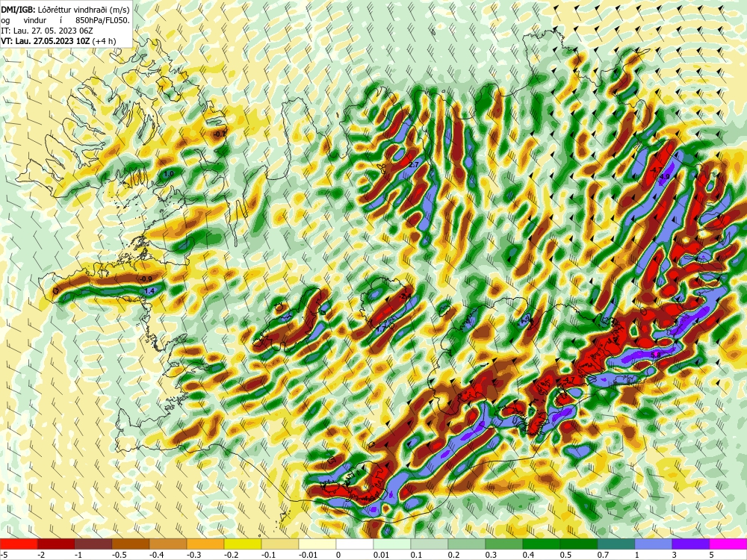Click the maroon legend swatch starting at -1
This screenshot has width=747, height=560.
93,544
